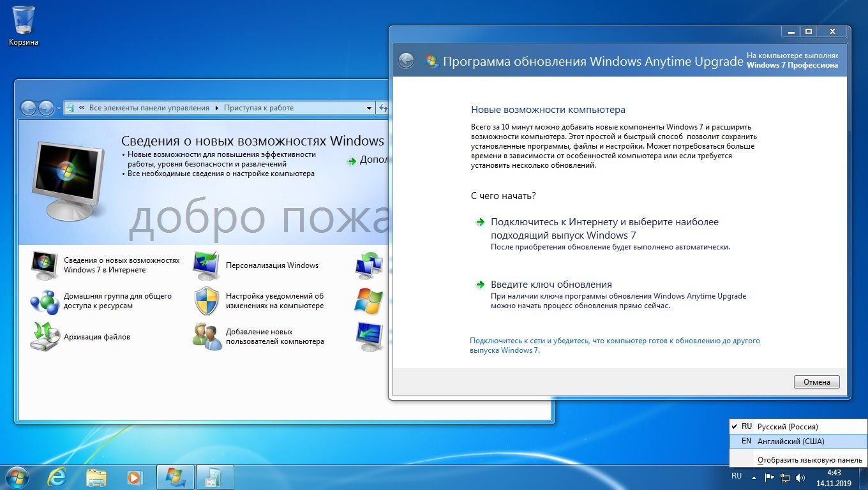Image resolution: width=868 pixels, height=490 pixels.
Task: Click the back arrow in Anytime Upgrade window
Action: point(407,61)
